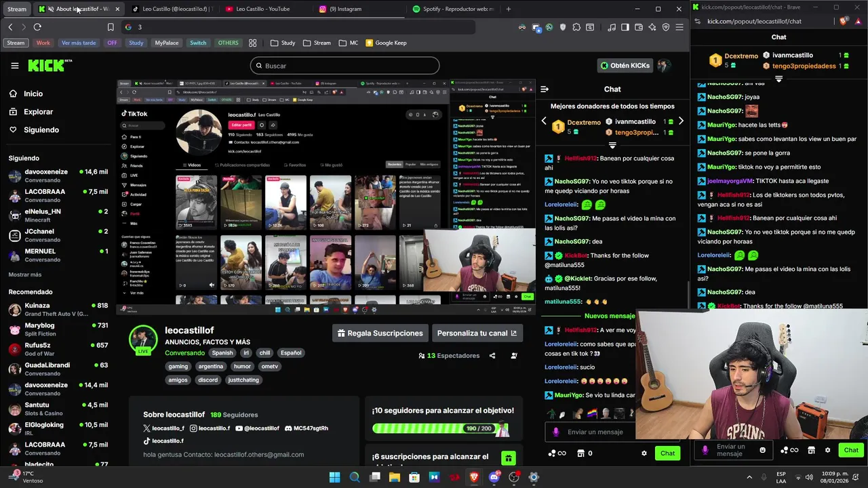This screenshot has width=868, height=488.
Task: Open a new browser tab
Action: click(x=509, y=9)
